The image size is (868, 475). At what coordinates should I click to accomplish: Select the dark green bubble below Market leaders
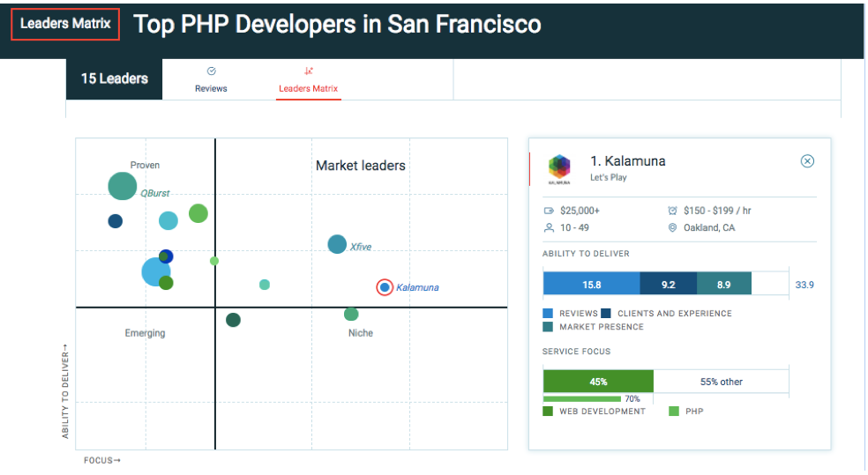(x=233, y=320)
